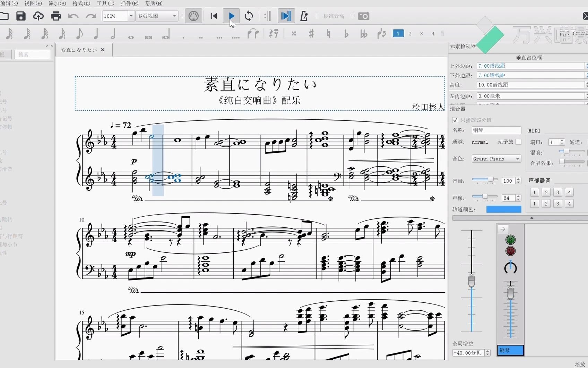Open the 添加(A) menu
Viewport: 588px width, 368px height.
(x=57, y=3)
